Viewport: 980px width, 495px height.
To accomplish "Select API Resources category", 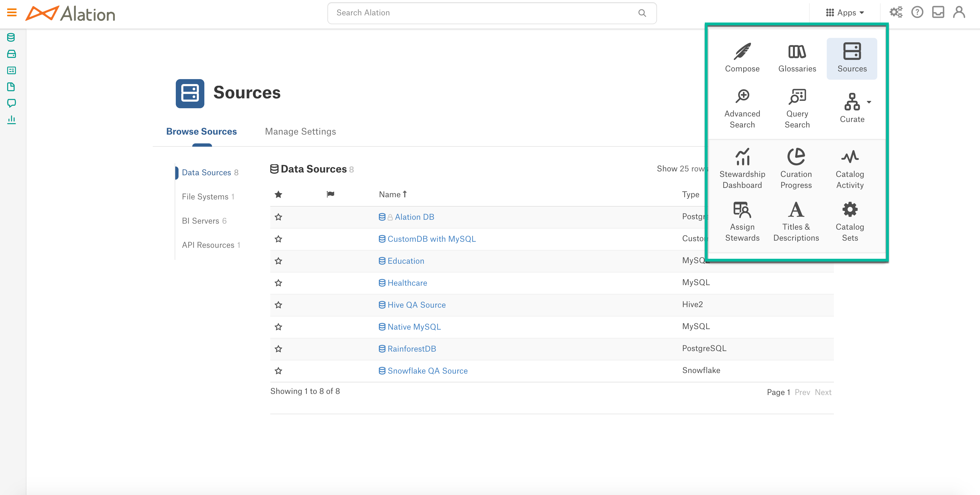I will pos(211,245).
